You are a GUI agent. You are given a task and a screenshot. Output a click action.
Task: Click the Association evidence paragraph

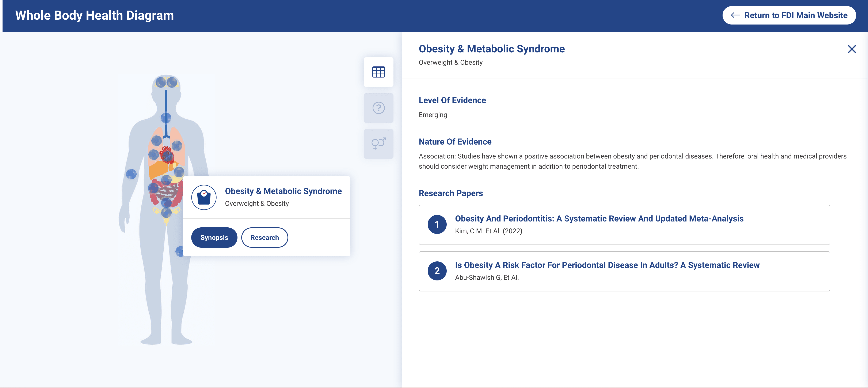click(632, 161)
